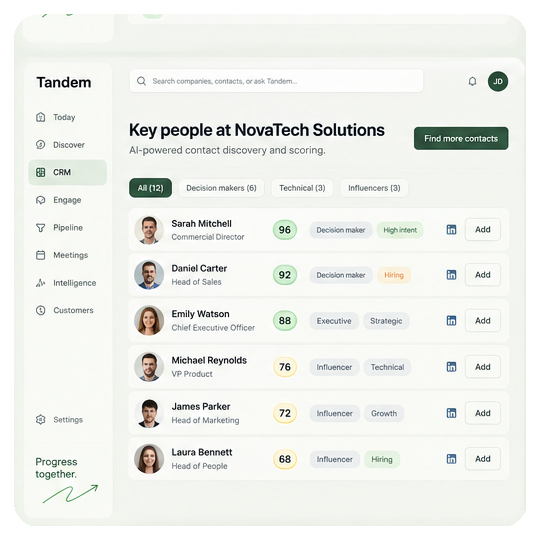Click the Customers clock icon
The height and width of the screenshot is (540, 540).
coord(41,310)
